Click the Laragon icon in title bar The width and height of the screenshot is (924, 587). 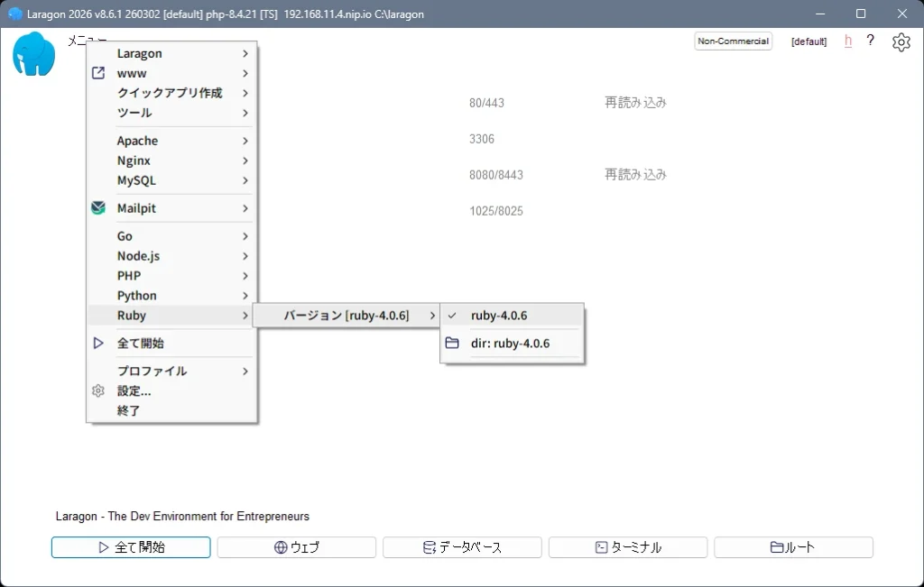[x=15, y=14]
